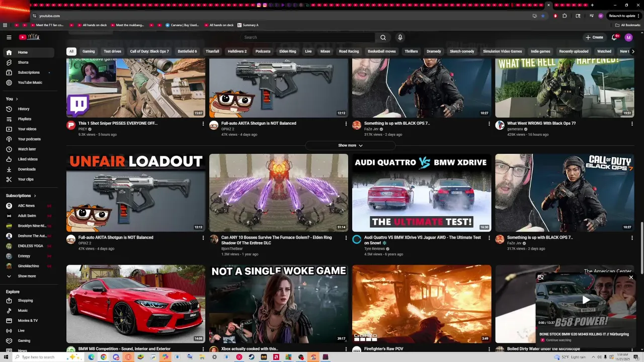Open the UNFAIR LOADOUT AKITA Shotgun thumbnail
This screenshot has height=362, width=644.
click(x=136, y=193)
